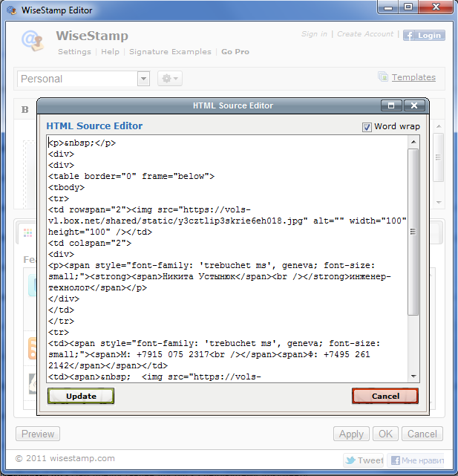Click the <tbody> line in source
Viewport: 458px width, 476px height.
66,187
